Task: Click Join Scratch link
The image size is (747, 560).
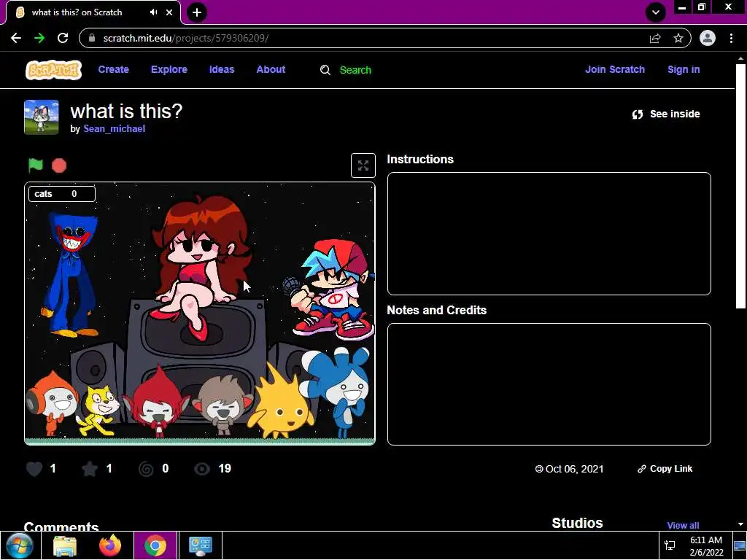Action: pyautogui.click(x=615, y=69)
